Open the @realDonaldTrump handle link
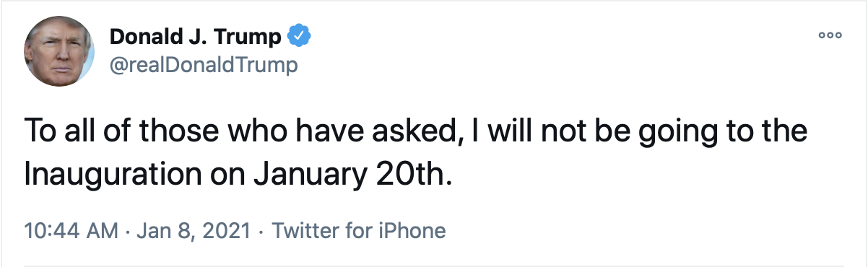This screenshot has height=267, width=868. pyautogui.click(x=203, y=66)
